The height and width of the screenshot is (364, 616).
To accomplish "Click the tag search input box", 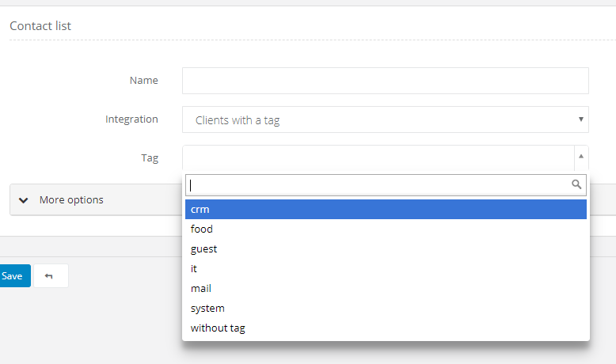I will click(x=378, y=184).
